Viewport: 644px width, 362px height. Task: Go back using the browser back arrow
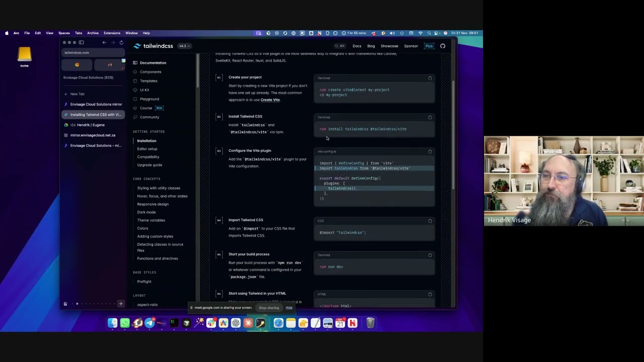pyautogui.click(x=104, y=43)
